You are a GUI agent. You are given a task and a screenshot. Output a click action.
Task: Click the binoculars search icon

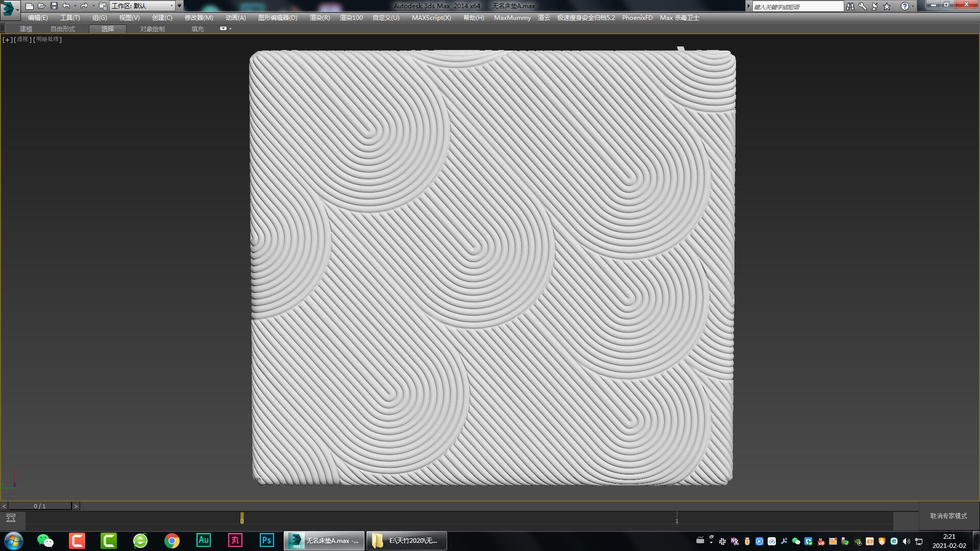[850, 6]
